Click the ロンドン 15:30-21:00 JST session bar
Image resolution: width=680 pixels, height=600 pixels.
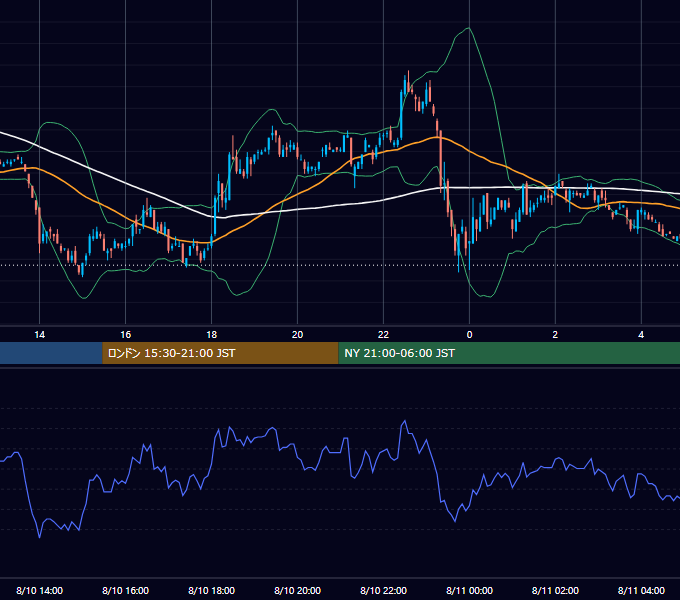[x=220, y=353]
